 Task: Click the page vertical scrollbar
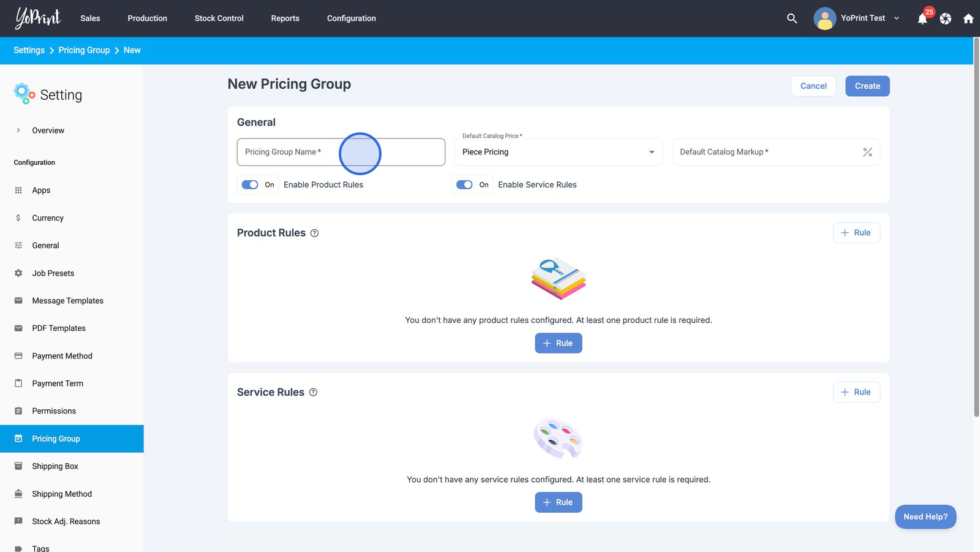976,227
